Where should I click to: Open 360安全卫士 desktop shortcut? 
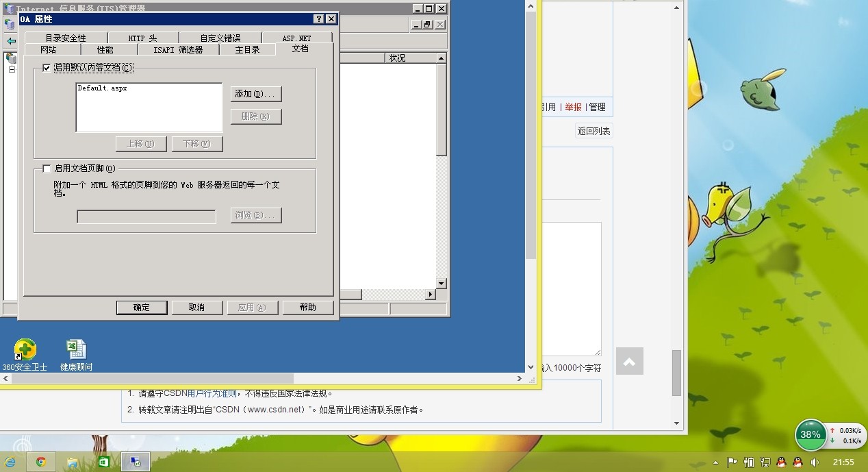coord(25,355)
